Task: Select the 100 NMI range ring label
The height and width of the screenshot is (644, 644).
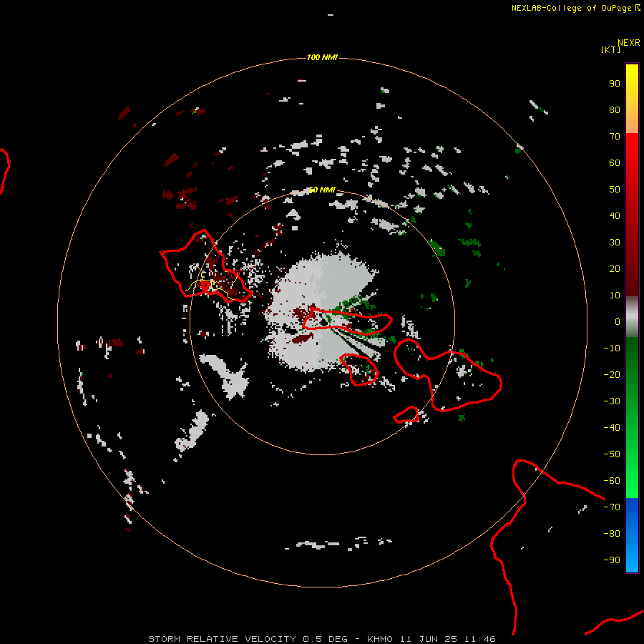Action: [x=322, y=57]
